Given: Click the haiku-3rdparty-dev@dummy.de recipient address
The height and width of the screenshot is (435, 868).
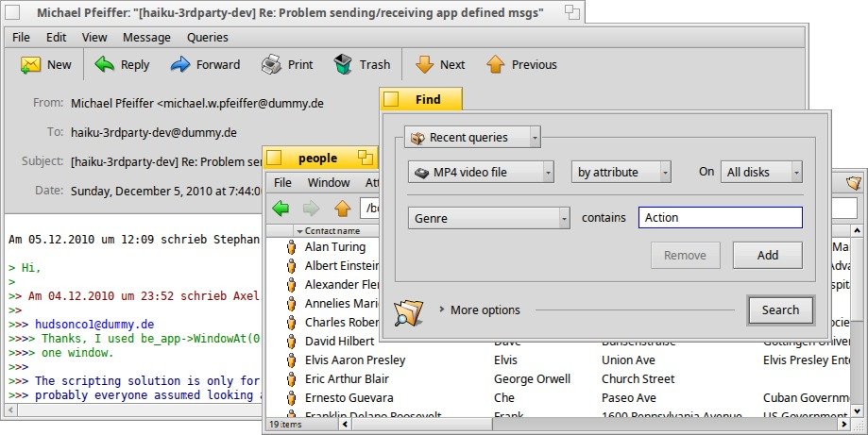Looking at the screenshot, I should tap(154, 133).
